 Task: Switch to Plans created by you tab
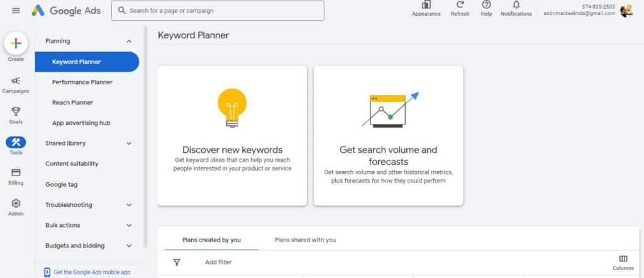pos(211,240)
